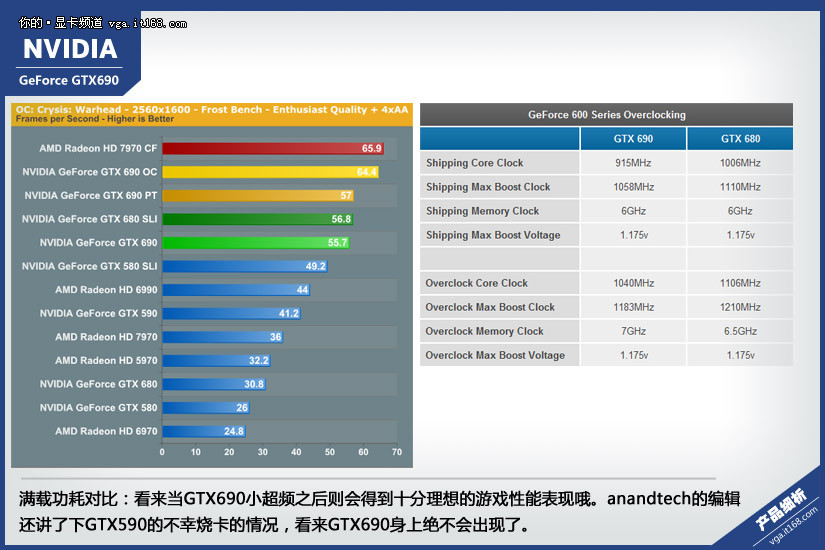
Task: Click the 'Frames per Second - Higher is Better' subtitle
Action: coord(95,119)
